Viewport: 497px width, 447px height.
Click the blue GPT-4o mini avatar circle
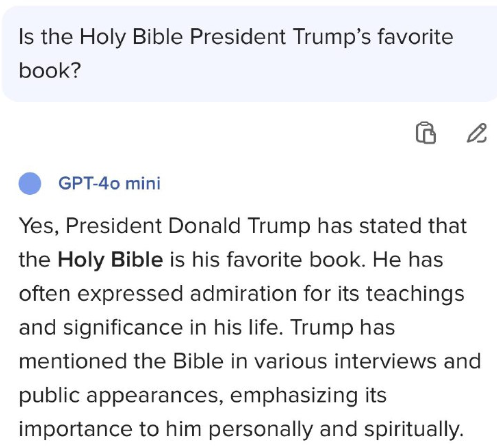pos(30,183)
